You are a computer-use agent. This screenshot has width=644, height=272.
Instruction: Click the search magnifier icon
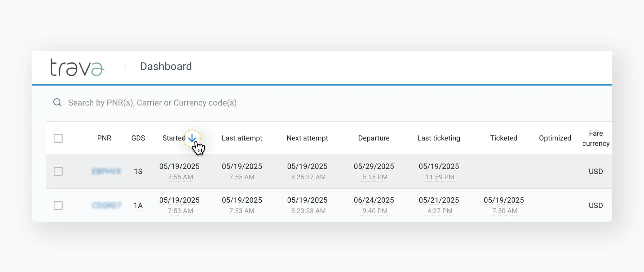coord(57,102)
